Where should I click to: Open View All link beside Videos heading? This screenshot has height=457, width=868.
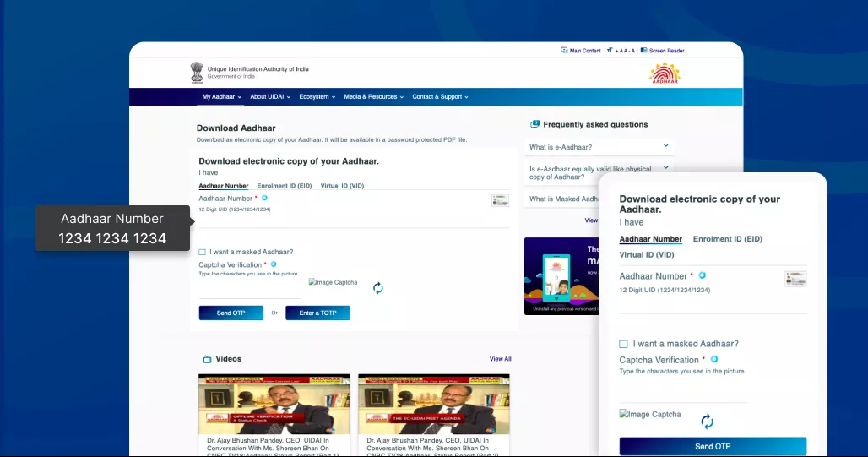(x=500, y=359)
